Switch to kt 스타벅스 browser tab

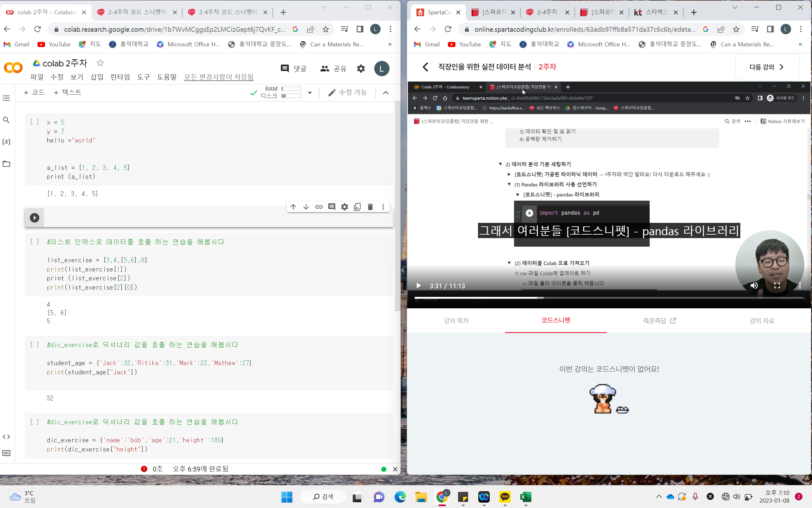pyautogui.click(x=656, y=12)
